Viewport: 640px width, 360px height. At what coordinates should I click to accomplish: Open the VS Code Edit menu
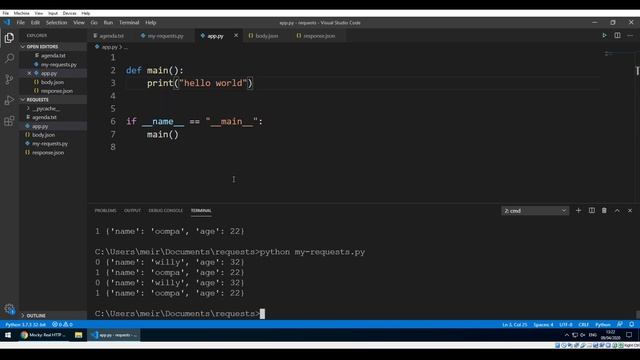[36, 22]
